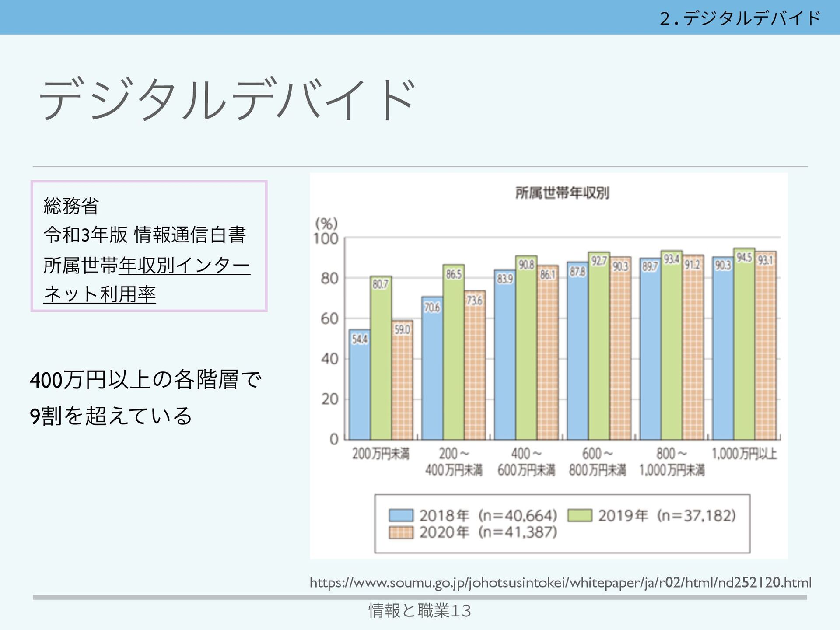Click the 総務省 text in the pink box
The height and width of the screenshot is (630, 840).
pyautogui.click(x=71, y=206)
